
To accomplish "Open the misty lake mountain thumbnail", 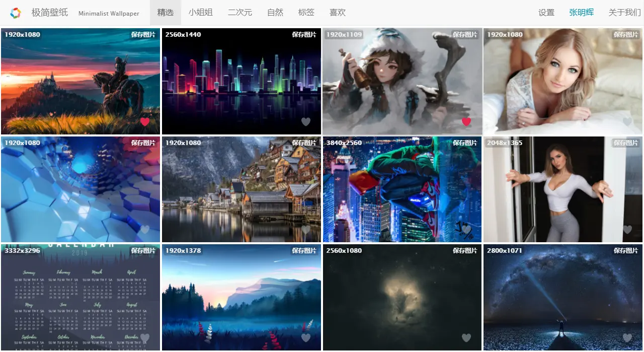I will click(242, 298).
